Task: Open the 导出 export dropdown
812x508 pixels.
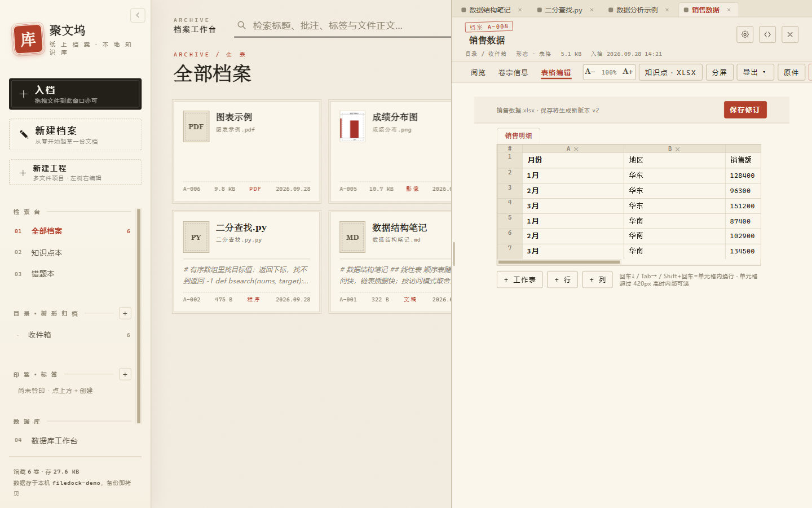Action: (x=755, y=72)
